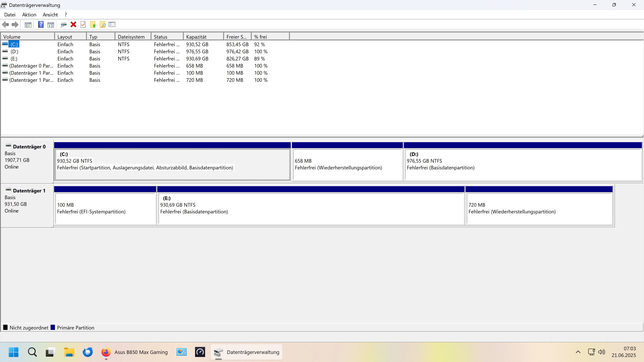Click the blue Help question mark icon
Image resolution: width=644 pixels, height=362 pixels.
pos(41,24)
